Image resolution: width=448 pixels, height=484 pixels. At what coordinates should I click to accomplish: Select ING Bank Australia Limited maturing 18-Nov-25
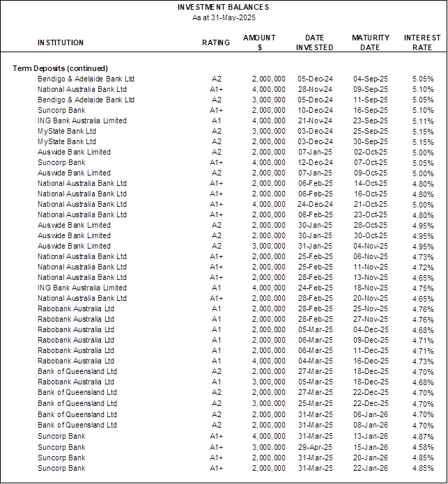[x=82, y=288]
